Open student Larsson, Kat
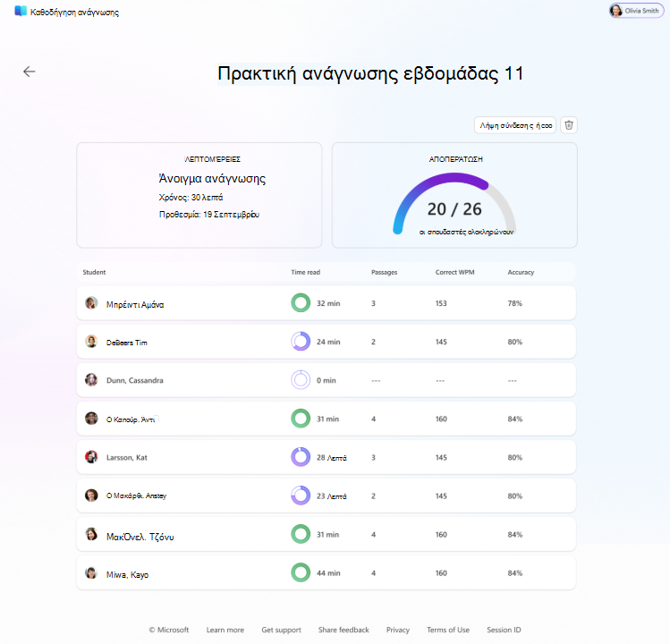Screen dimensions: 670x644 [x=126, y=457]
